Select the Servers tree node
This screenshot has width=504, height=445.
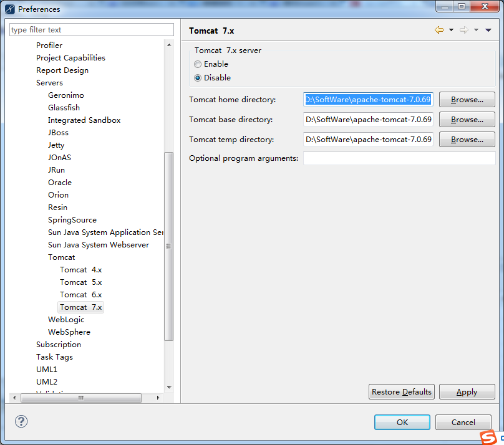tap(49, 83)
